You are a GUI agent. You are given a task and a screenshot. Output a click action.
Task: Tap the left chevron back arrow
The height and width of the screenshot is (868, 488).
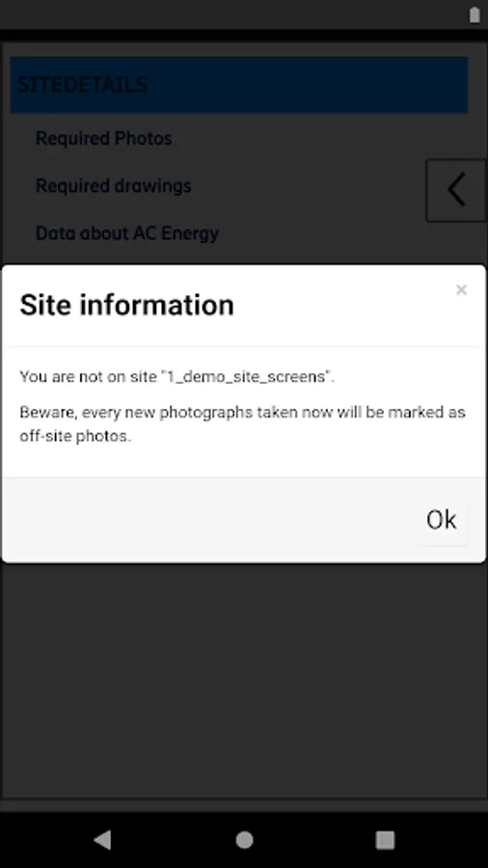456,190
